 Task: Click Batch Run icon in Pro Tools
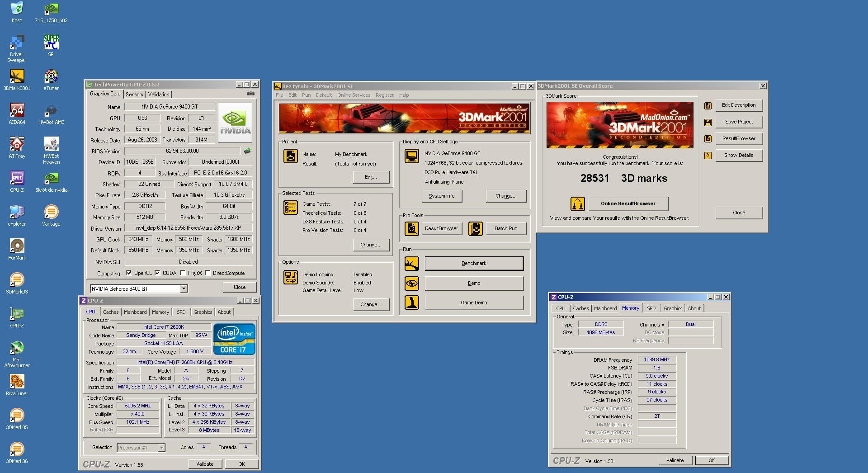(476, 228)
